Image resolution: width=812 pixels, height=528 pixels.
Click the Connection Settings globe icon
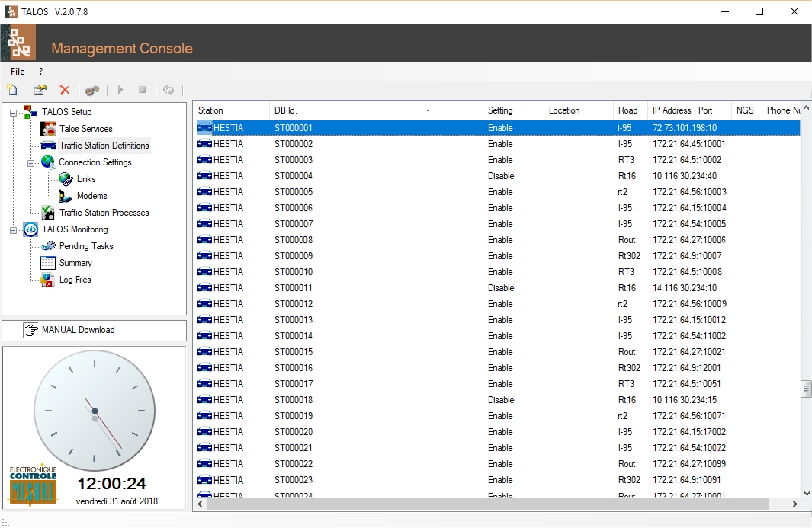47,162
